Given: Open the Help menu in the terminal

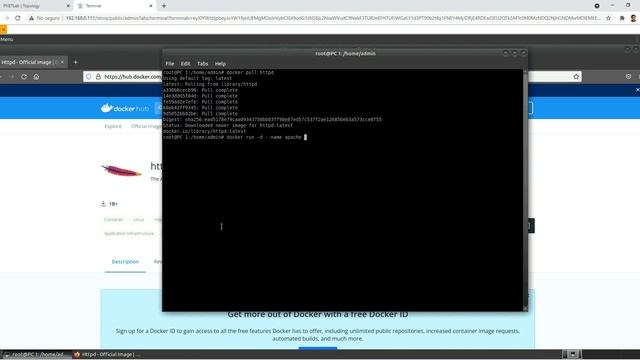Looking at the screenshot, I should pyautogui.click(x=220, y=64).
